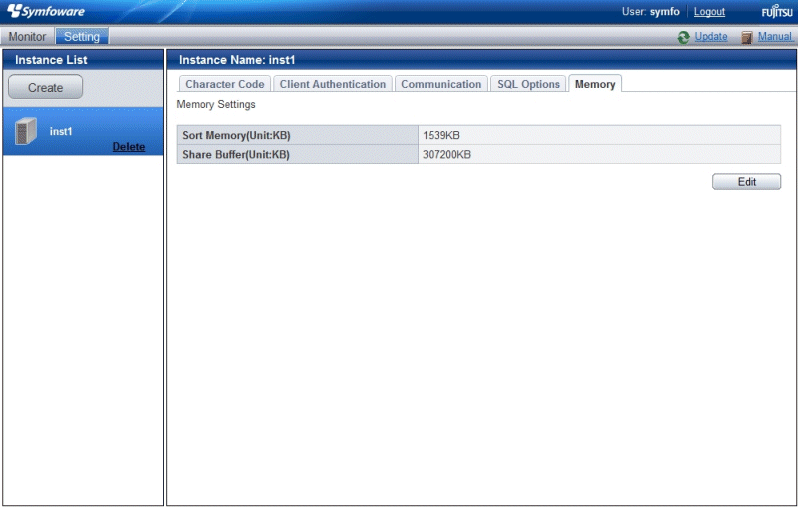Select the inst1 server icon
Image resolution: width=798 pixels, height=507 pixels.
point(25,131)
